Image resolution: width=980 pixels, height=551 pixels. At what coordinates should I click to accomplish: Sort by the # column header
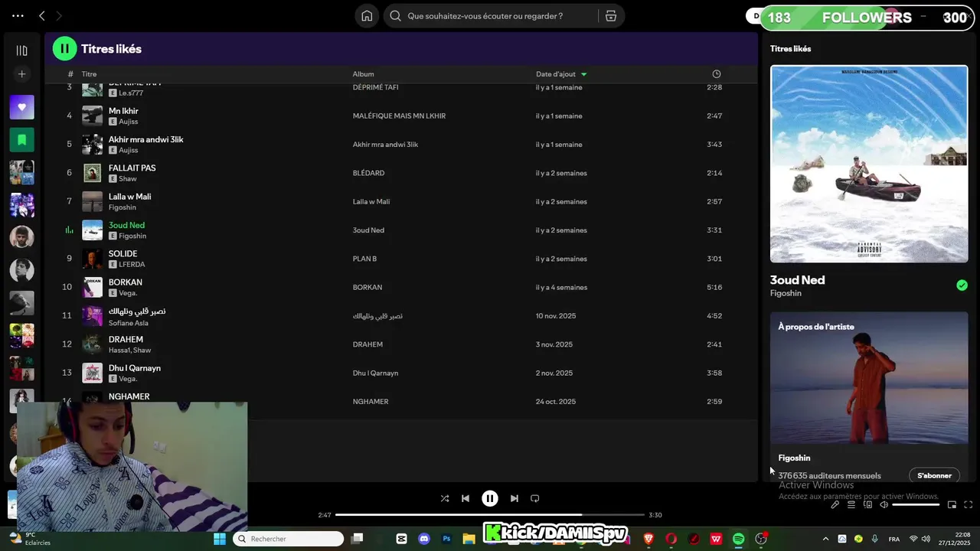coord(70,74)
